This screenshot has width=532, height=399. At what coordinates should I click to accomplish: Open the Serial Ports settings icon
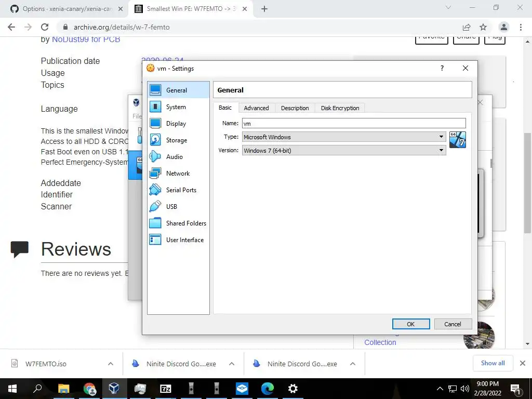155,190
